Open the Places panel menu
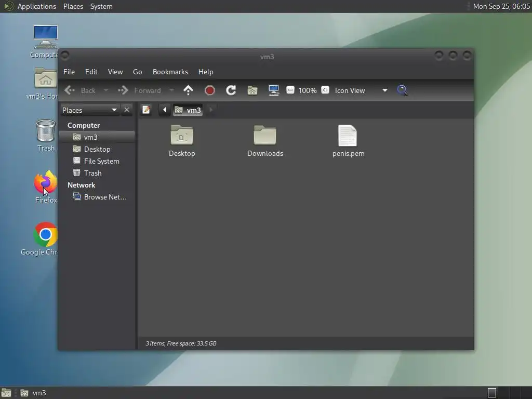This screenshot has height=399, width=532. point(73,6)
